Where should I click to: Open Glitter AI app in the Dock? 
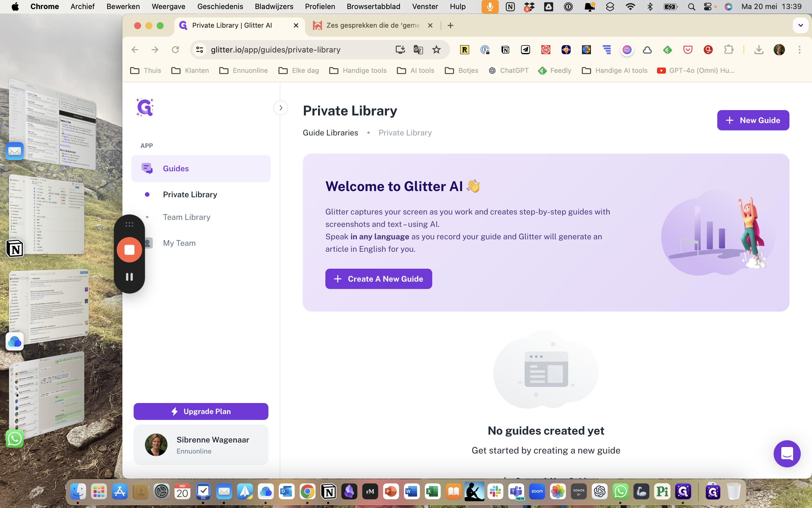click(683, 492)
